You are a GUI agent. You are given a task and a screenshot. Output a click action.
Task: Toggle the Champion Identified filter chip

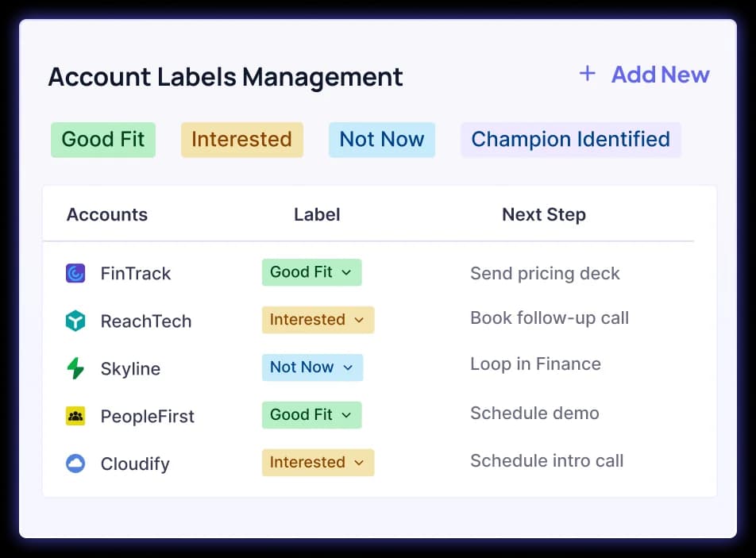click(570, 139)
